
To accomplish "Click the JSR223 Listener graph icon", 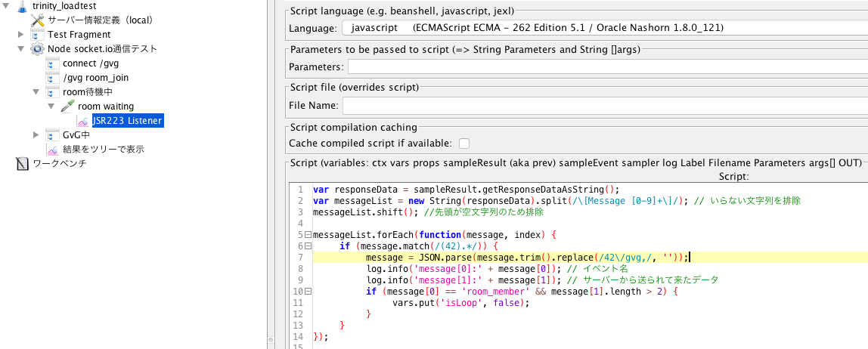I will click(x=83, y=121).
